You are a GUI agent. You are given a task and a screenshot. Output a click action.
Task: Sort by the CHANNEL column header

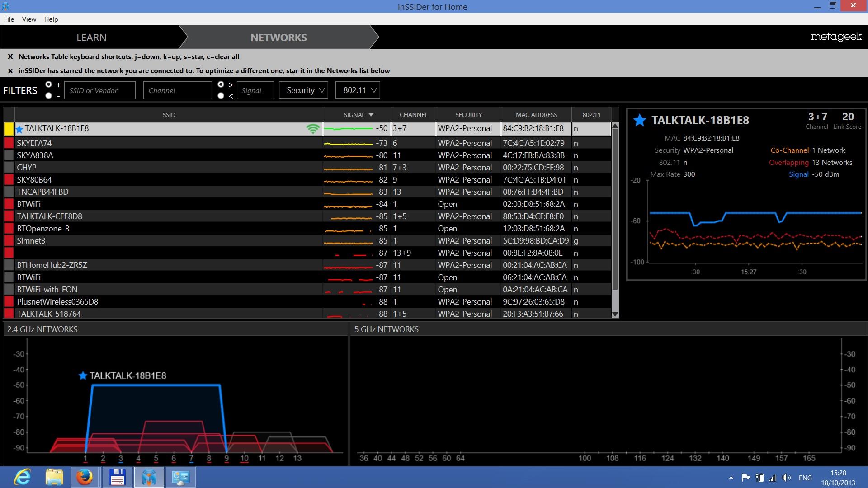tap(413, 115)
